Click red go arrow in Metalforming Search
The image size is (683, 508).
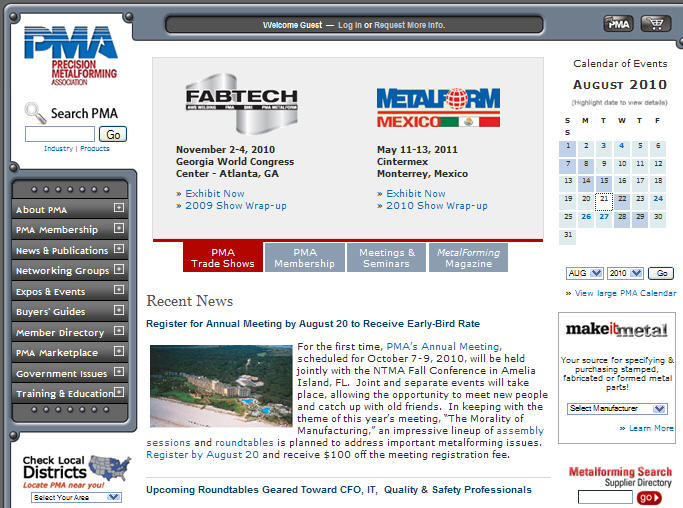[649, 497]
